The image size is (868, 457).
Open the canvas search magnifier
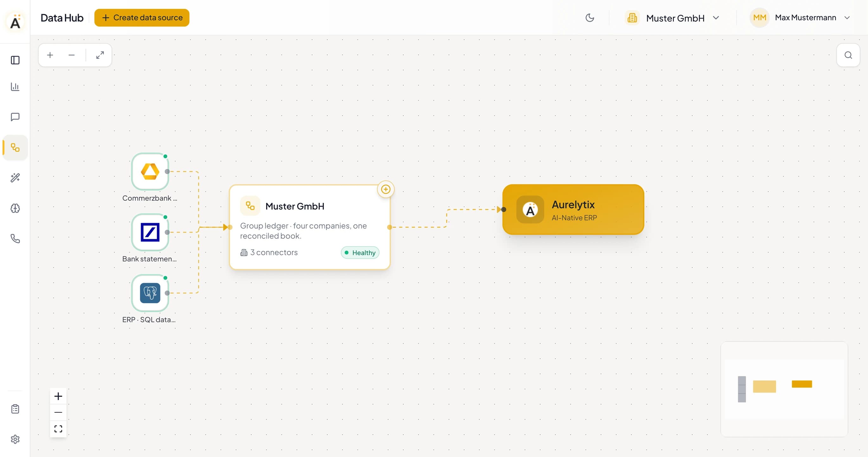pyautogui.click(x=848, y=55)
